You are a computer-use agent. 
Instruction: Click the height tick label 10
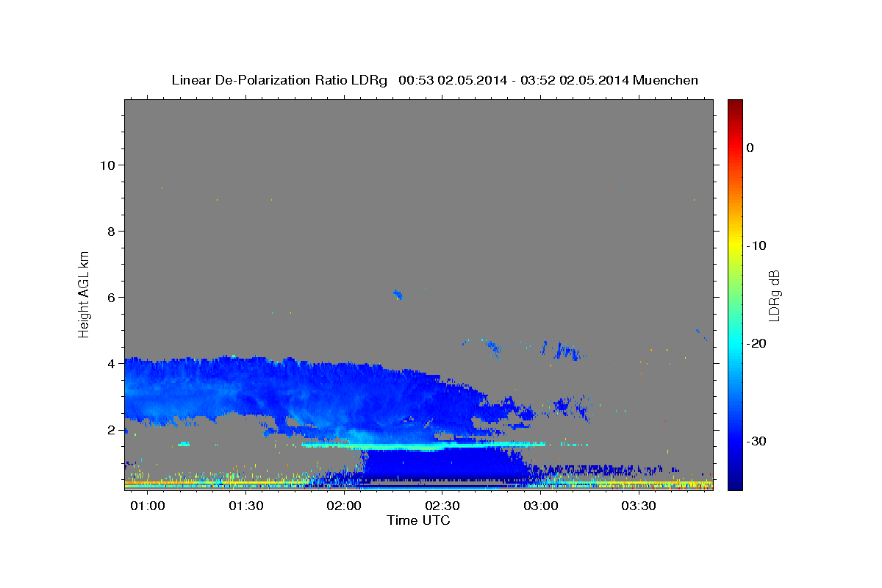coord(107,165)
